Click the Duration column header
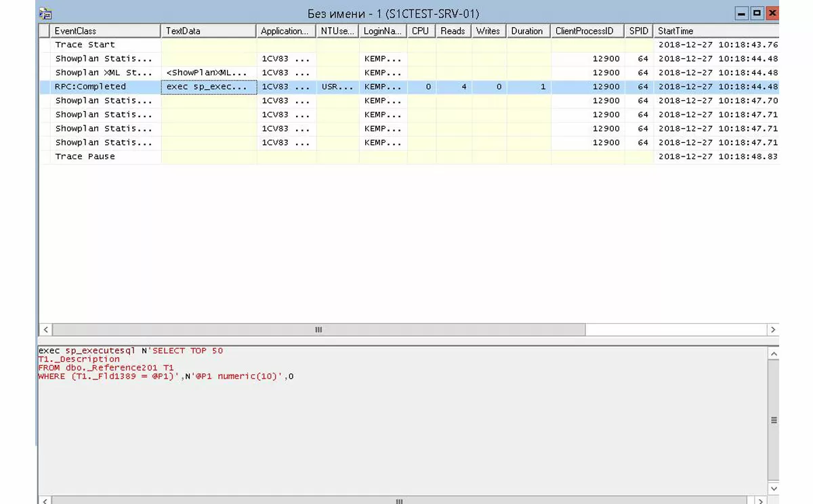This screenshot has height=504, width=813. click(x=528, y=30)
